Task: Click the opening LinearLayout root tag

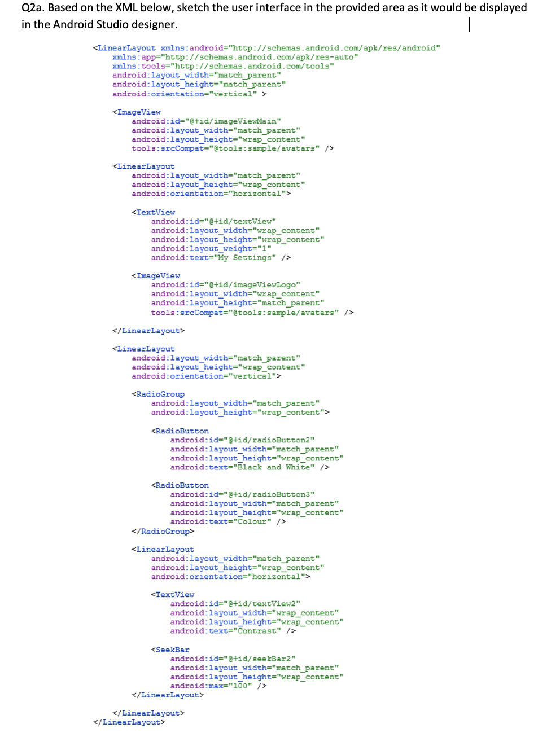Action: (x=125, y=48)
